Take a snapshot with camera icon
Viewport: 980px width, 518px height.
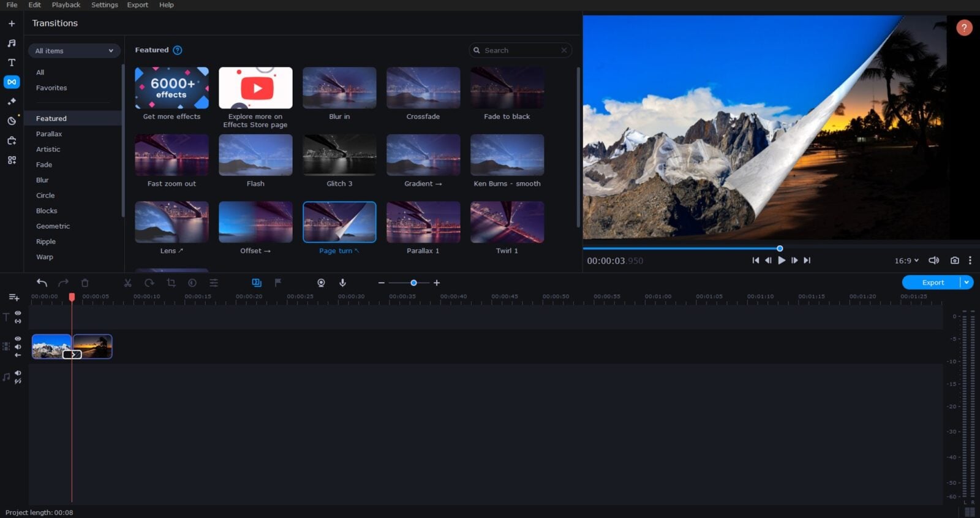(x=954, y=261)
